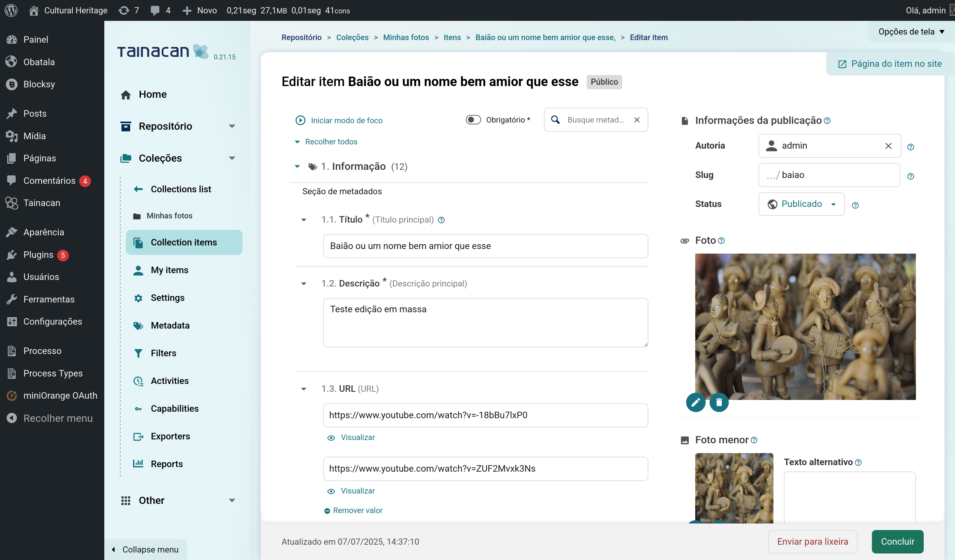955x560 pixels.
Task: Click Enviar para lixeira button
Action: click(x=812, y=541)
